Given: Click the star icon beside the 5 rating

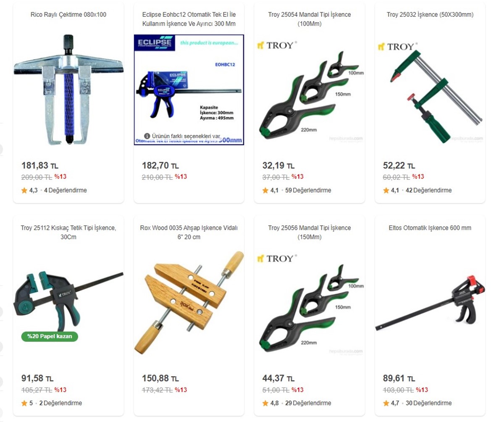Looking at the screenshot, I should [24, 403].
